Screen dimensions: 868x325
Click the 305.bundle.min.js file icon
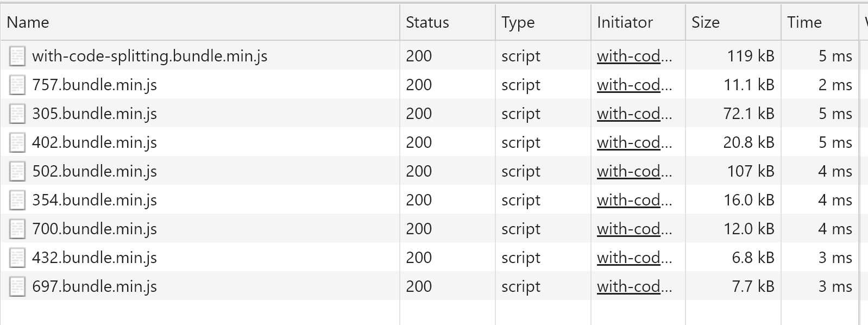tap(17, 114)
